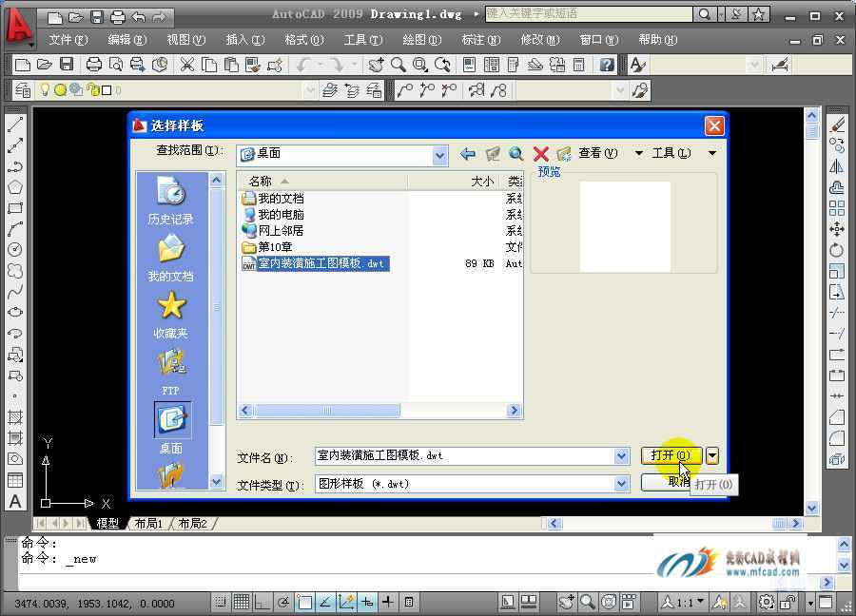This screenshot has height=616, width=856.
Task: Select the Mirror modify tool
Action: click(837, 166)
